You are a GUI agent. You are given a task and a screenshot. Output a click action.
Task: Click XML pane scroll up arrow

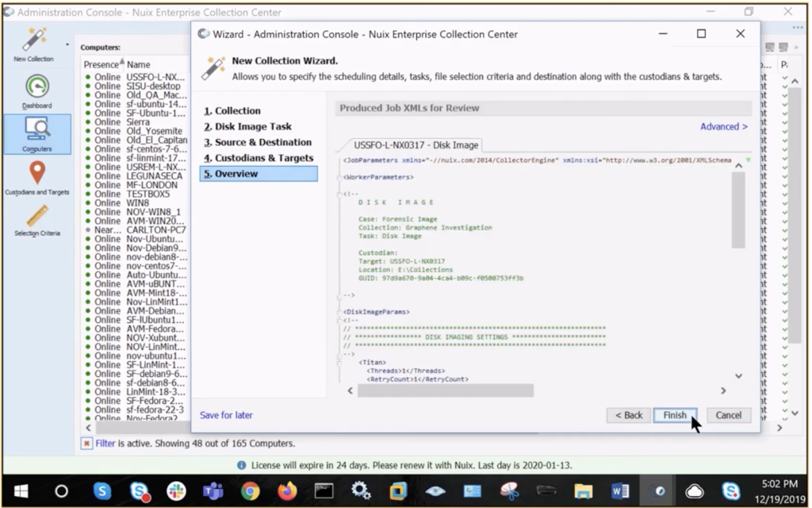[738, 165]
